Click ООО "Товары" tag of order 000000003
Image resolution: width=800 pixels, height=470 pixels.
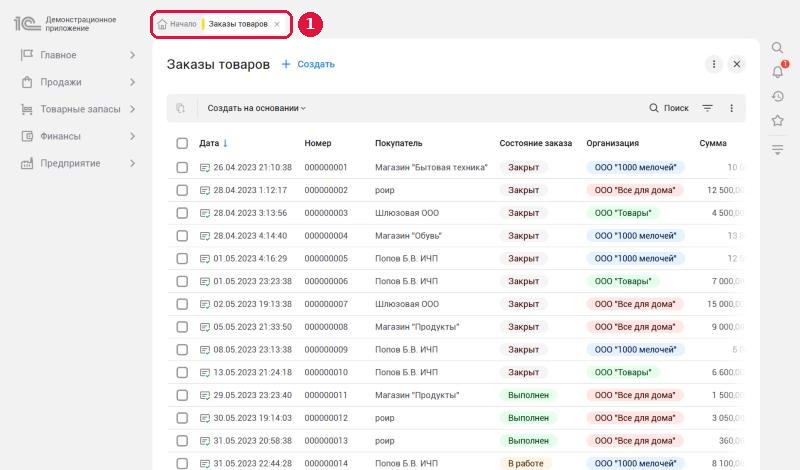click(x=623, y=213)
